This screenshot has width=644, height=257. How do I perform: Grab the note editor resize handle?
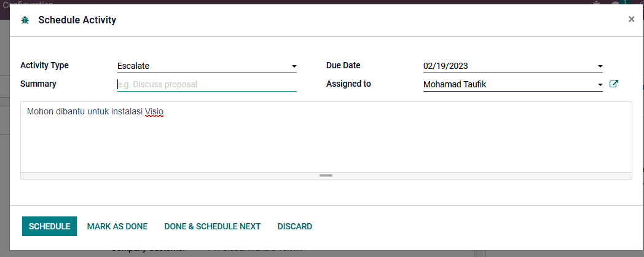326,176
